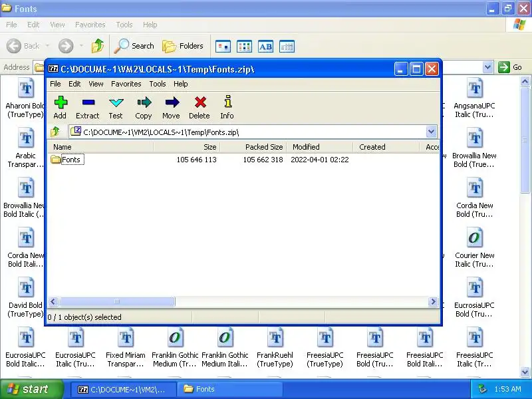
Task: Expand the Forward button history dropdown
Action: (x=81, y=46)
